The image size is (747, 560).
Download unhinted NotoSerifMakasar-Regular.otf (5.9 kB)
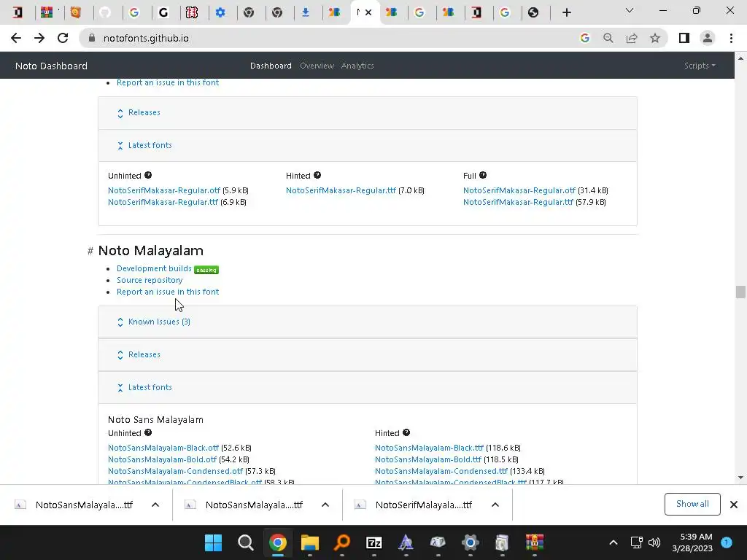click(164, 190)
